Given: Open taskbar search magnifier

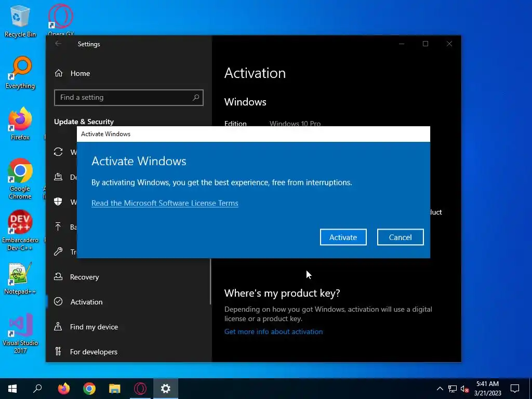Looking at the screenshot, I should (37, 389).
